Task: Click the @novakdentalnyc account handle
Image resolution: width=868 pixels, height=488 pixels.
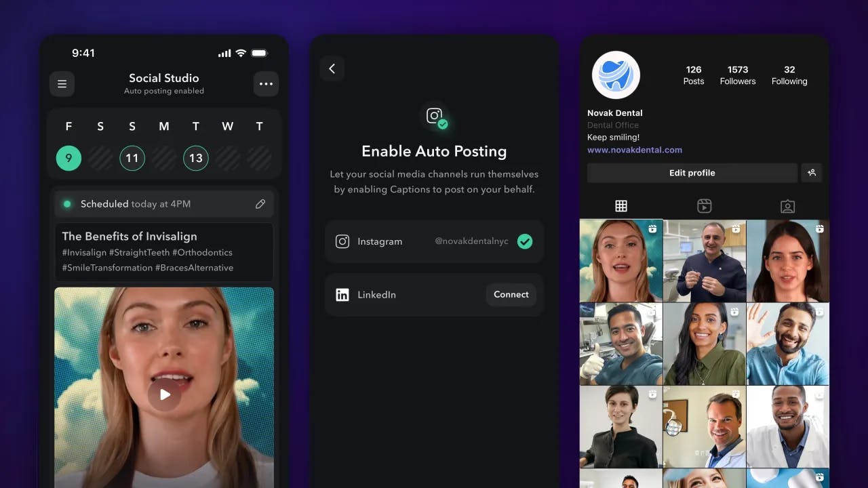Action: (471, 241)
